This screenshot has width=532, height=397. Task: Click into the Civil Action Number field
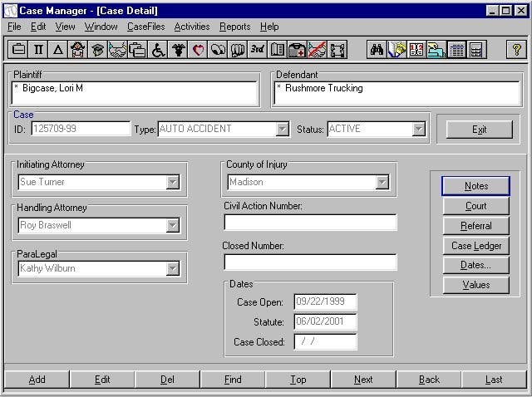(x=310, y=223)
